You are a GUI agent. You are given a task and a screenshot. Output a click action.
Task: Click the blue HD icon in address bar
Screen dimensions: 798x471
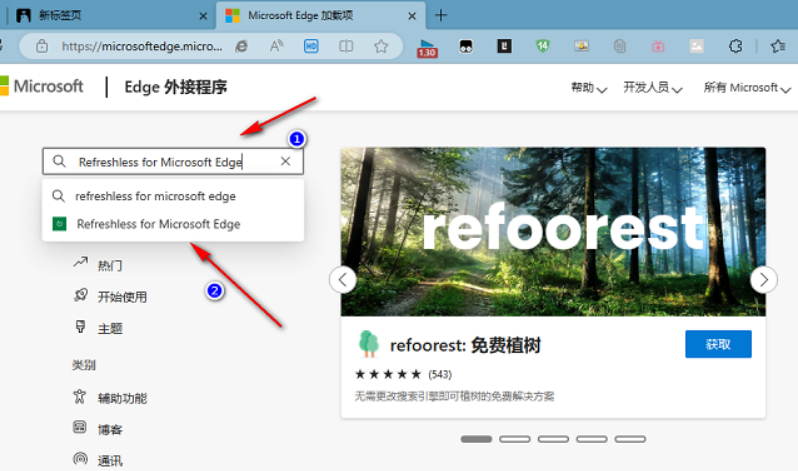click(311, 46)
